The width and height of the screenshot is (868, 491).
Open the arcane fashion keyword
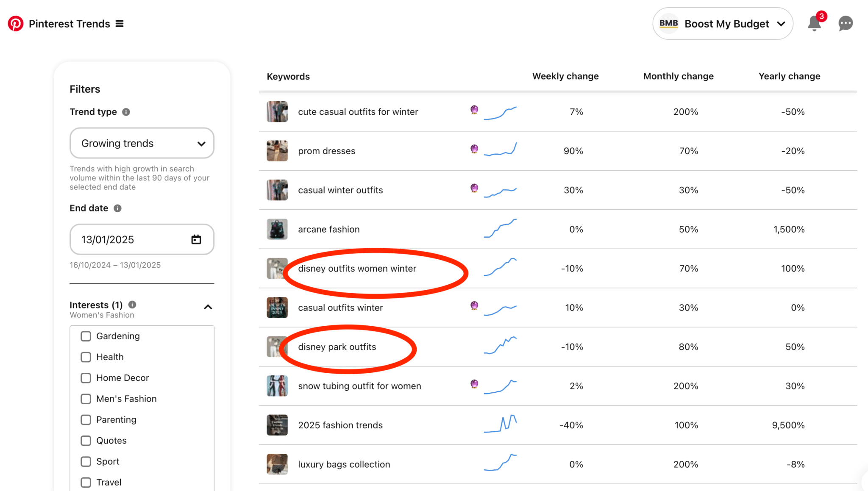(x=328, y=230)
